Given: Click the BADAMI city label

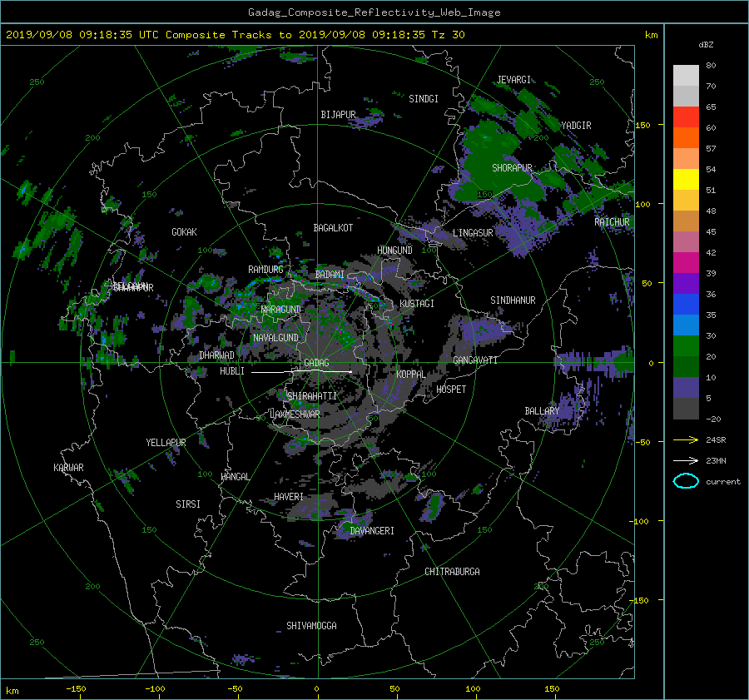Looking at the screenshot, I should click(330, 275).
